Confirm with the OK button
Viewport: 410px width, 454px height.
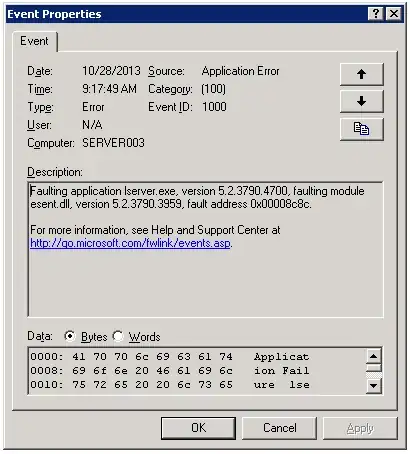198,428
